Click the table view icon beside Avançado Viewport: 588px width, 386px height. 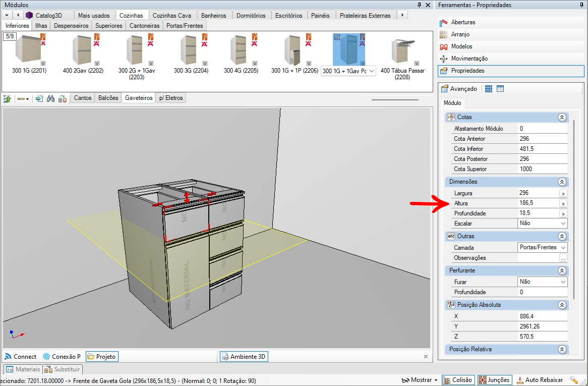(500, 89)
